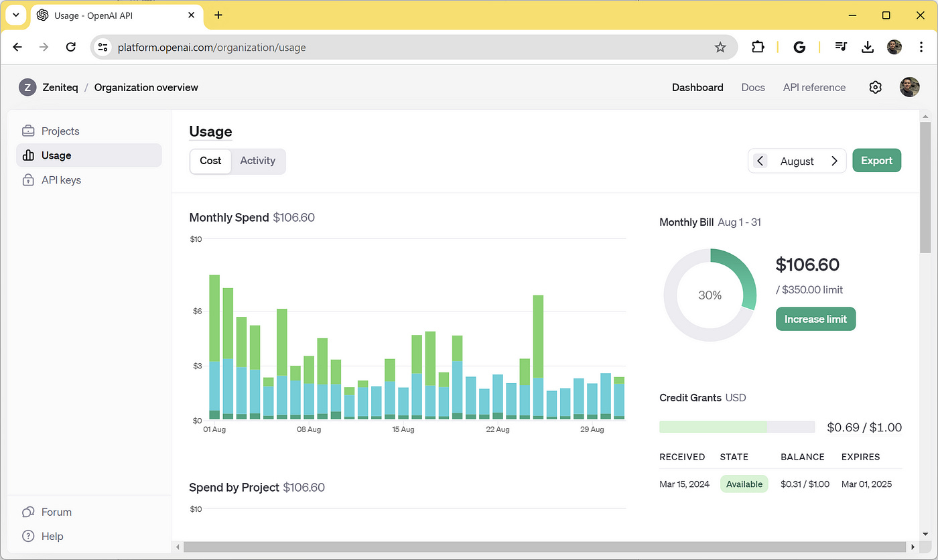The height and width of the screenshot is (560, 938).
Task: Reload the page with refresh icon
Action: pyautogui.click(x=71, y=47)
